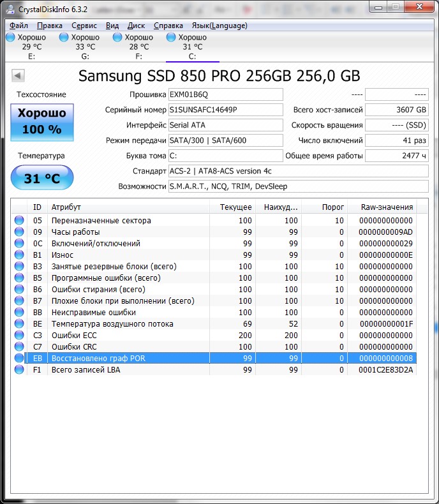The height and width of the screenshot is (504, 439).
Task: Click the status orb of attribute B5
Action: coord(19,278)
